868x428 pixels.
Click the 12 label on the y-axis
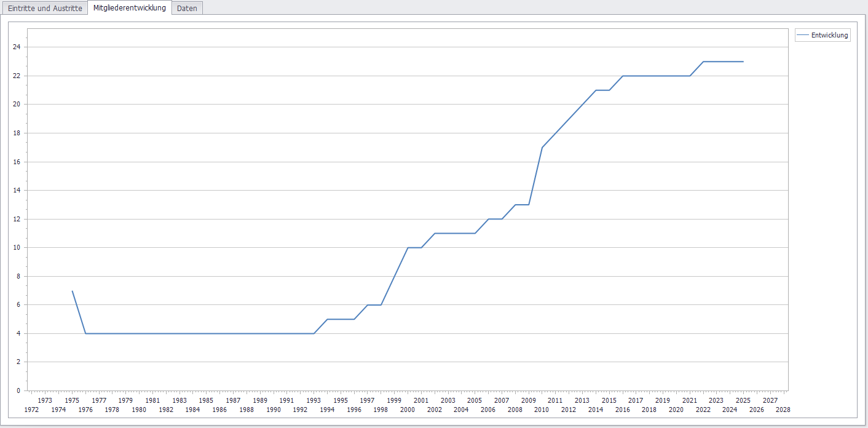(17, 219)
